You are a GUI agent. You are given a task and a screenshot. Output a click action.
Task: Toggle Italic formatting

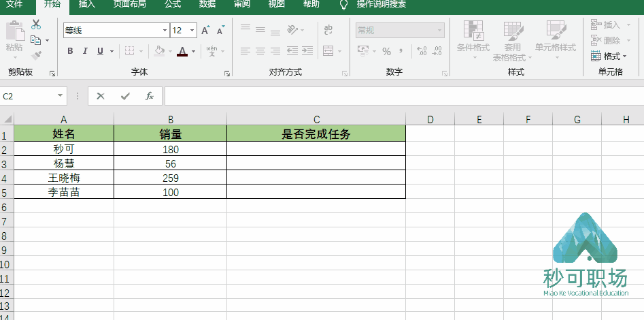coord(85,51)
